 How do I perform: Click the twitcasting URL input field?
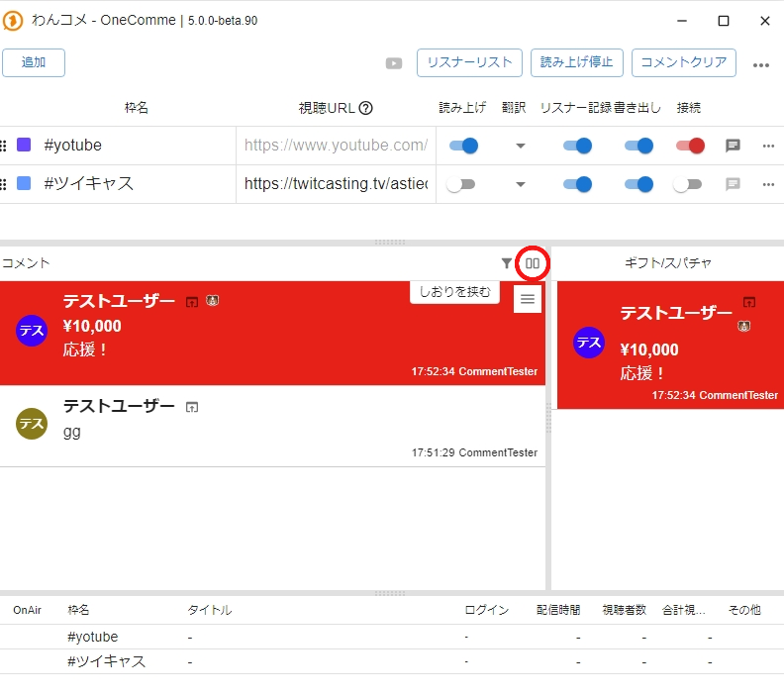[336, 184]
